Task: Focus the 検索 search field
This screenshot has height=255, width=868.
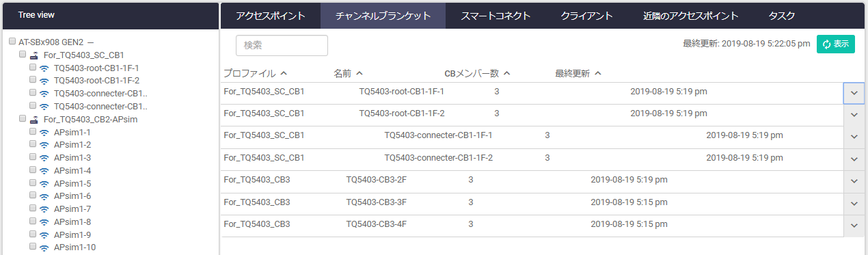Action: coord(282,45)
